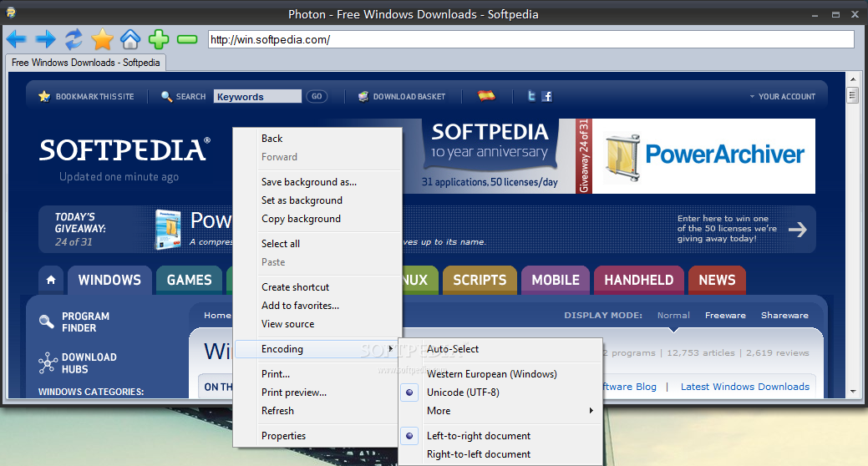Click the SOFTPEDIA logo
868x466 pixels.
point(124,150)
